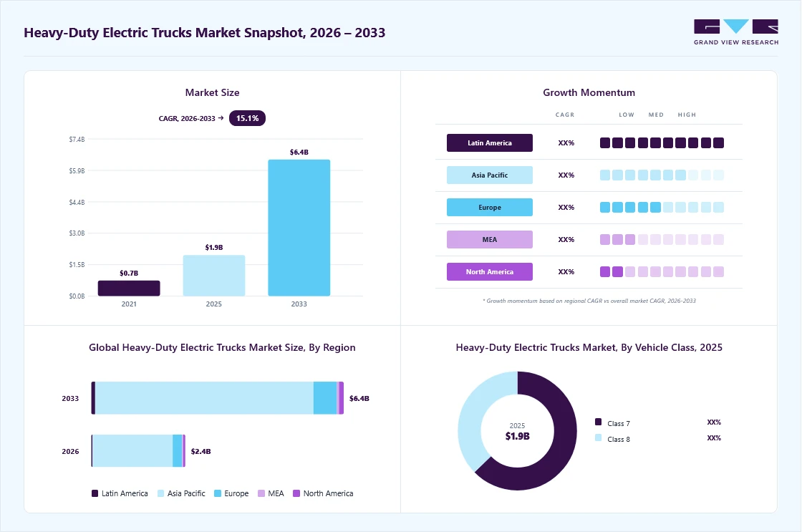Click Latin America's XX% CAGR value
Viewport: 802px width, 532px height.
click(566, 142)
